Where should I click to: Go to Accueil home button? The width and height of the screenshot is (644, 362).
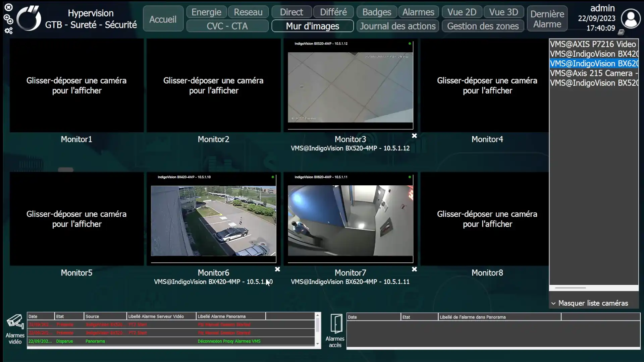pos(163,19)
